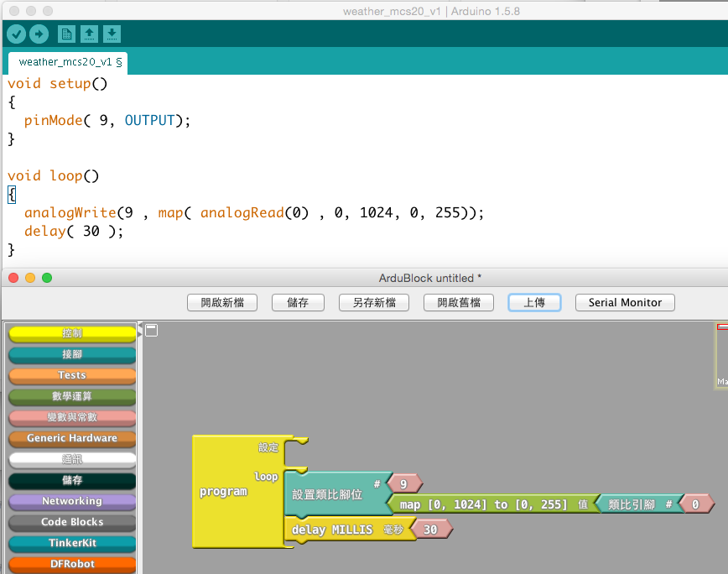Upload the sketch via the arrow toolbar icon
This screenshot has height=574, width=728.
[x=39, y=34]
